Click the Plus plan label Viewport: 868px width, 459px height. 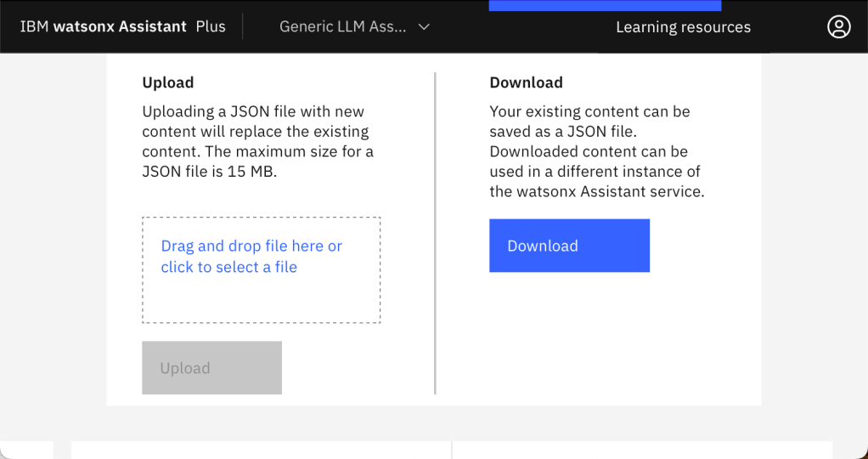point(211,26)
